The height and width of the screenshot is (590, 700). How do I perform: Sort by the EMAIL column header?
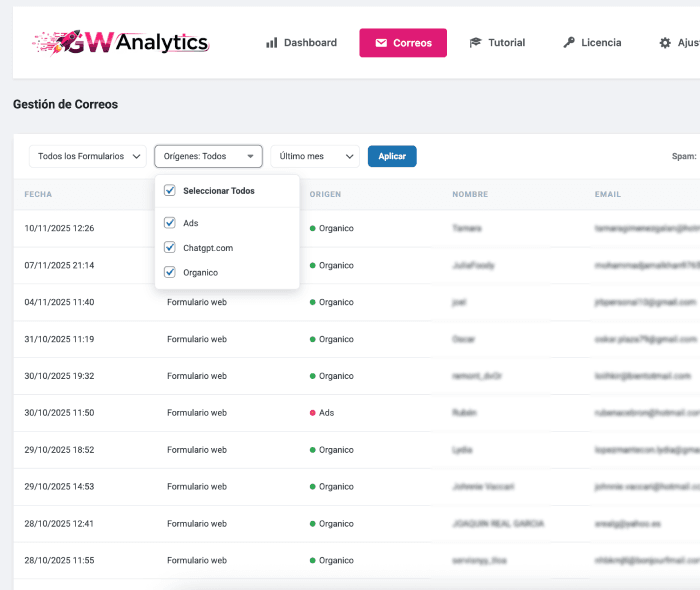tap(608, 194)
